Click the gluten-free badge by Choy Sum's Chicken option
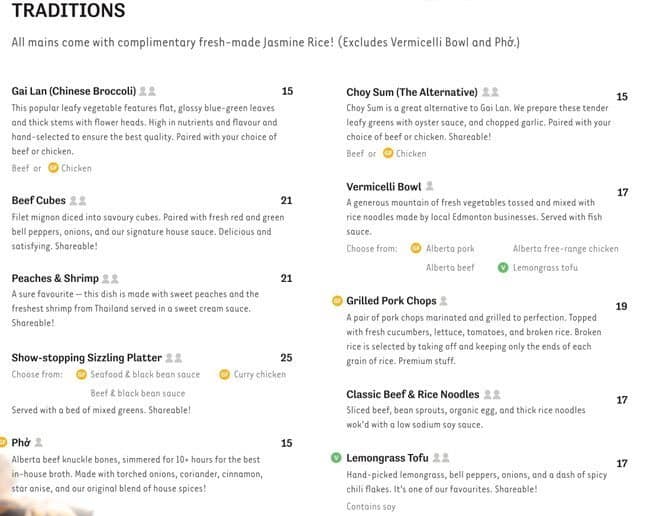The width and height of the screenshot is (650, 516). [x=388, y=153]
